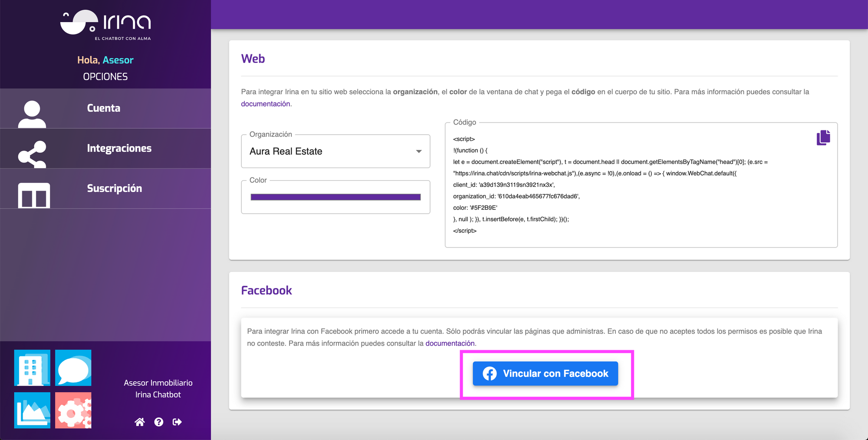The height and width of the screenshot is (440, 868).
Task: Click the !(function () { code line
Action: [x=470, y=150]
